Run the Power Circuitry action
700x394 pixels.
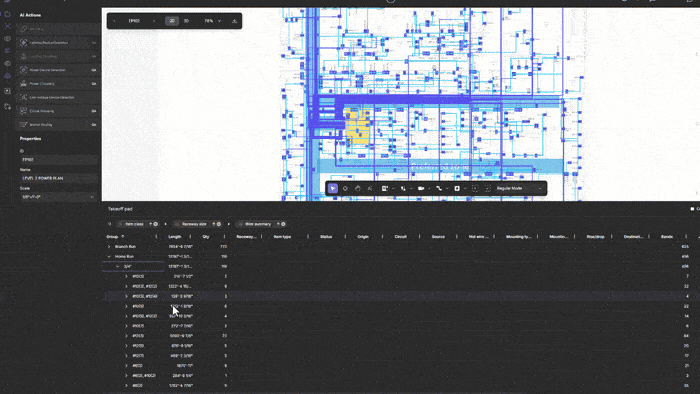click(58, 83)
